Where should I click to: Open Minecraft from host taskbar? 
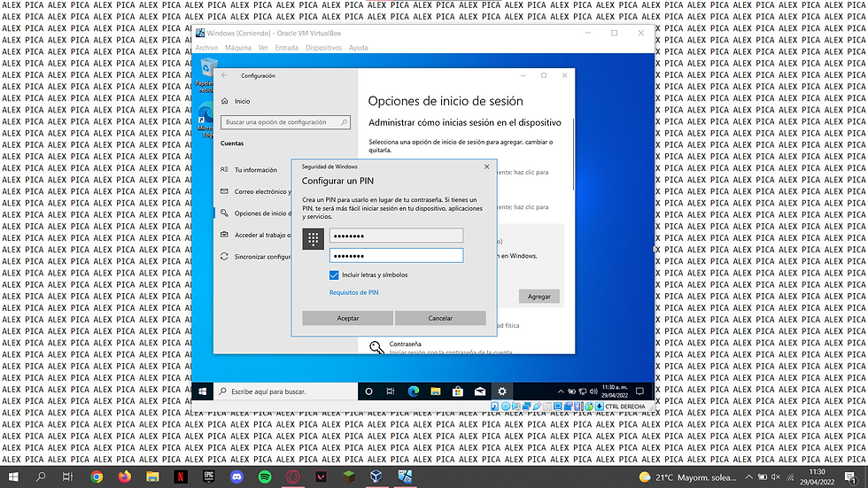[x=349, y=477]
